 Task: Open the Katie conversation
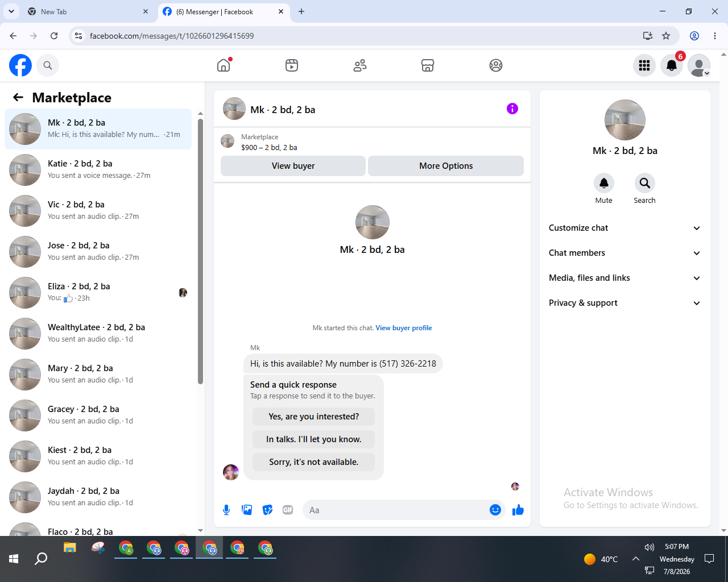click(x=98, y=170)
